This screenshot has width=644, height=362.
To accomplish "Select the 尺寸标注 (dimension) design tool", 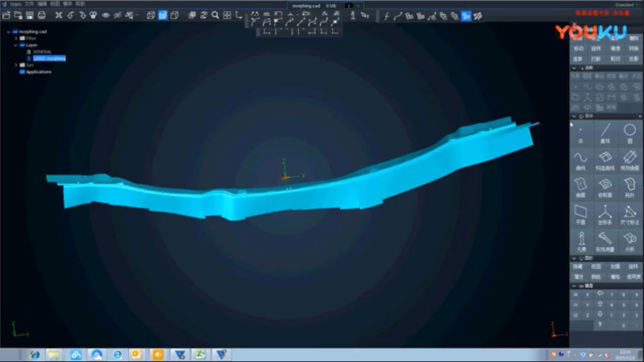I will tap(630, 215).
